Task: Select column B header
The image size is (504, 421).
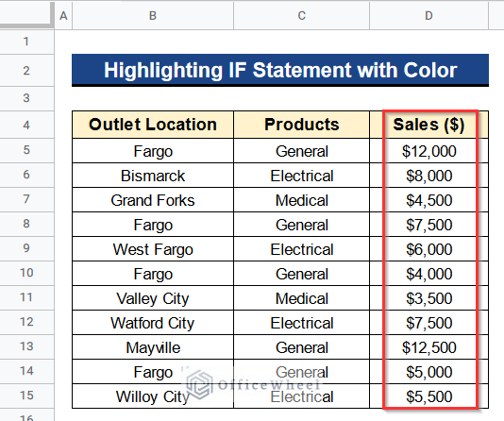Action: tap(153, 15)
